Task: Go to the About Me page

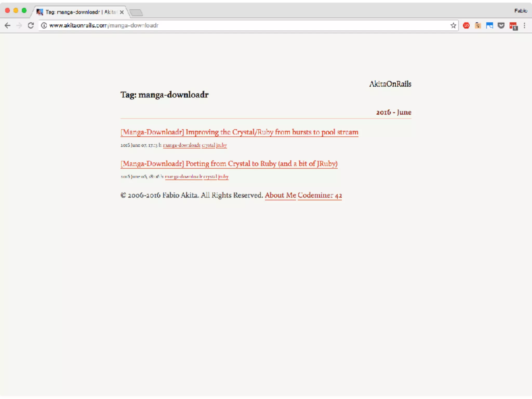Action: (280, 195)
